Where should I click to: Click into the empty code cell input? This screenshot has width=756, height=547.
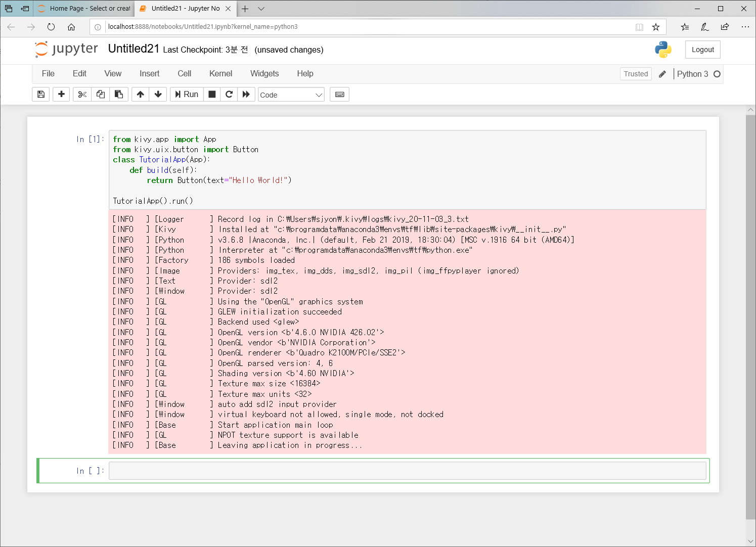coord(407,471)
